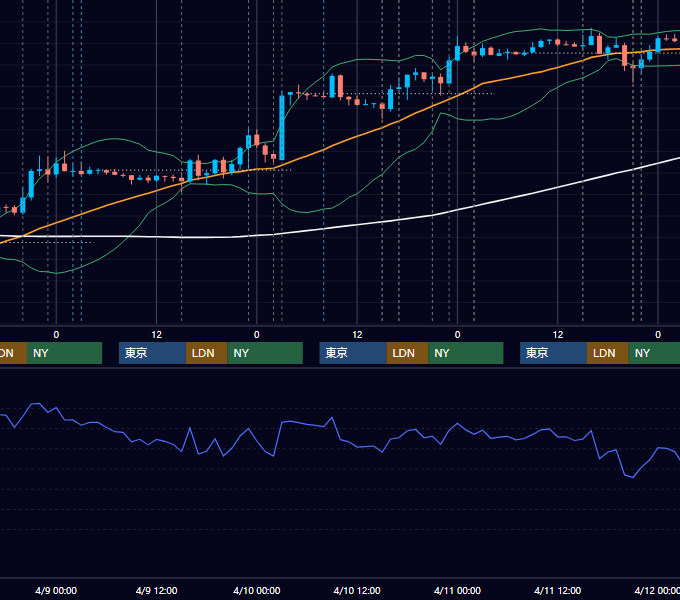The height and width of the screenshot is (600, 680).
Task: Click the 0 hour label above 4/11 00:00
Action: pyautogui.click(x=458, y=335)
